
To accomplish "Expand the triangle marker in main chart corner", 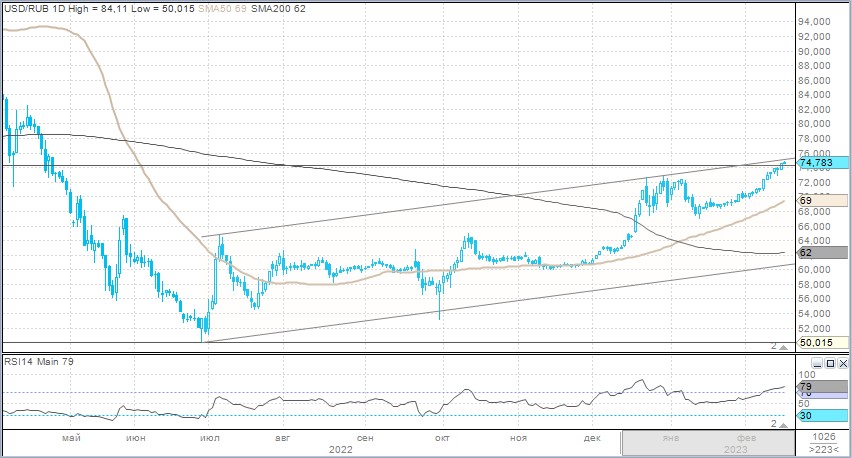I will pos(784,346).
